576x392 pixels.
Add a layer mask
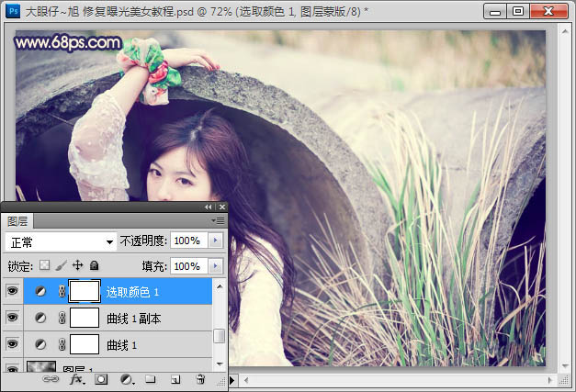[101, 379]
